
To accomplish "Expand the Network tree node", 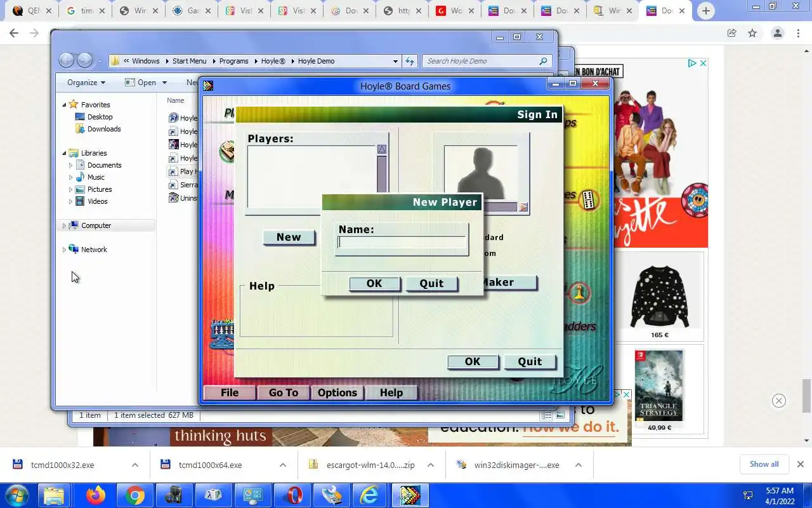I will click(64, 250).
